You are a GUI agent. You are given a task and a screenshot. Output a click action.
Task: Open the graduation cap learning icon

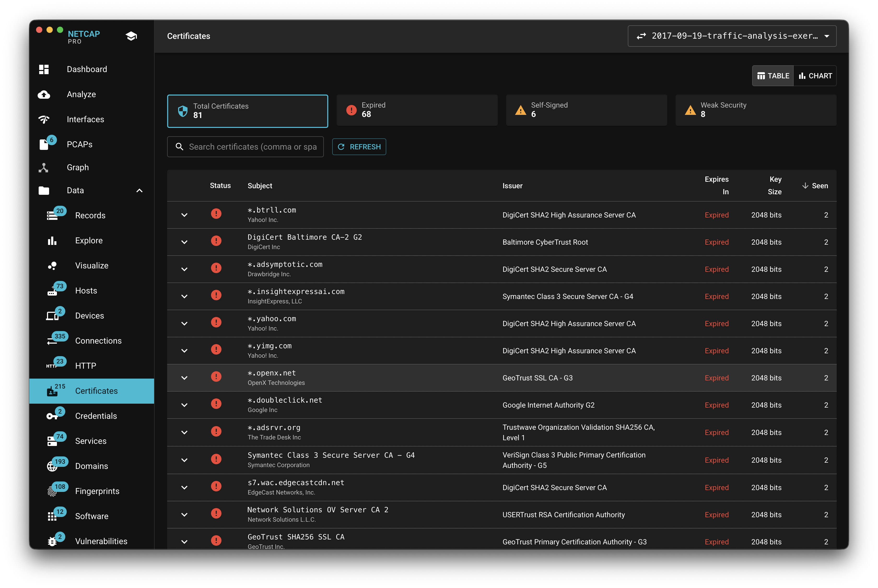[131, 36]
